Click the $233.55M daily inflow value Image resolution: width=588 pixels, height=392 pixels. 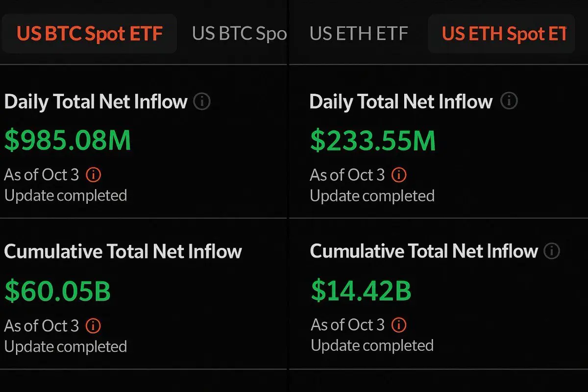click(x=373, y=140)
